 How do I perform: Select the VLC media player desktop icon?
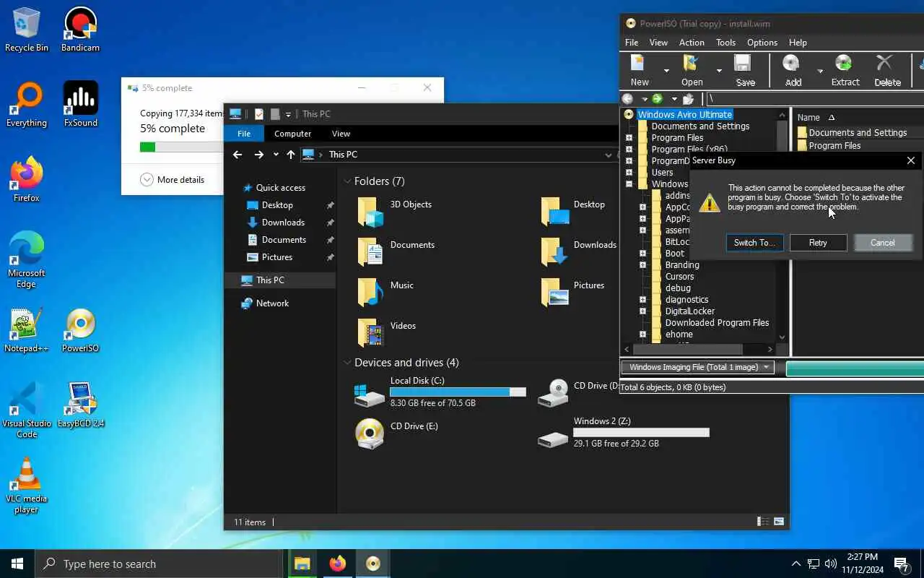coord(27,486)
